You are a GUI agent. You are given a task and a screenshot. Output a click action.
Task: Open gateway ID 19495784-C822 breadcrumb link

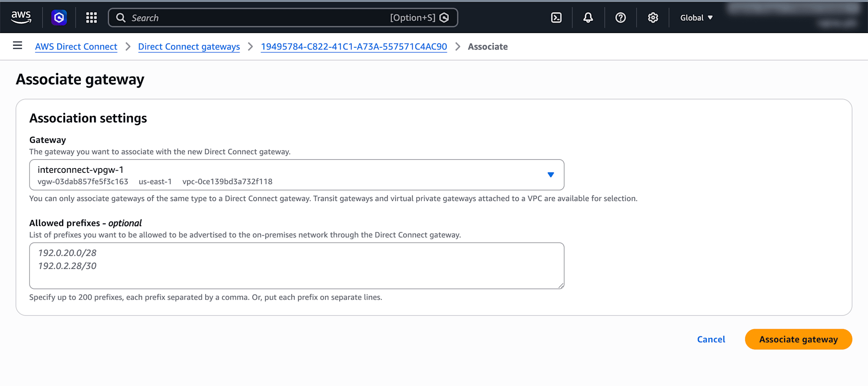point(354,46)
